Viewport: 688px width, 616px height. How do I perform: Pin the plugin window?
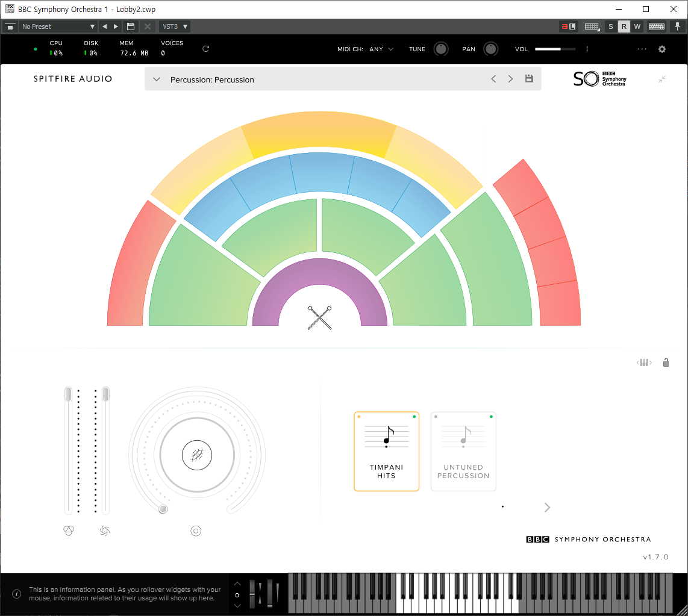point(678,26)
